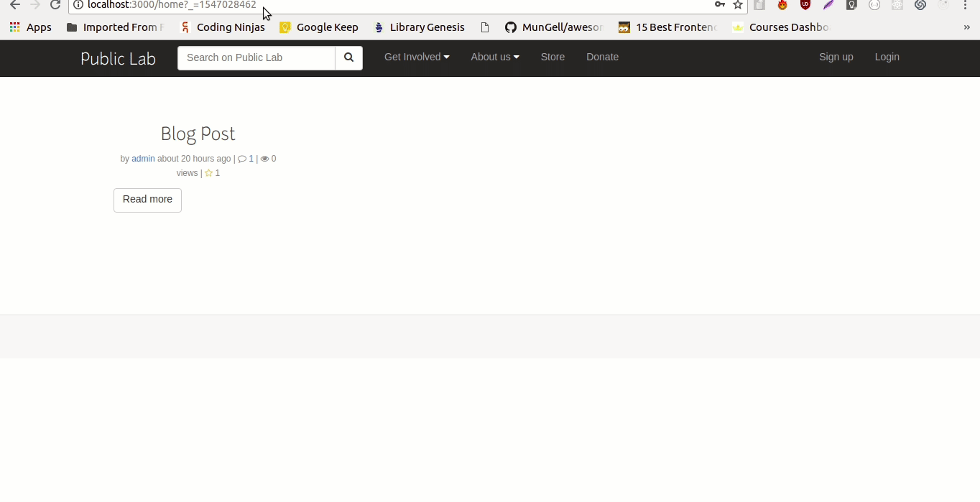
Task: Open the saved password key icon
Action: [719, 5]
